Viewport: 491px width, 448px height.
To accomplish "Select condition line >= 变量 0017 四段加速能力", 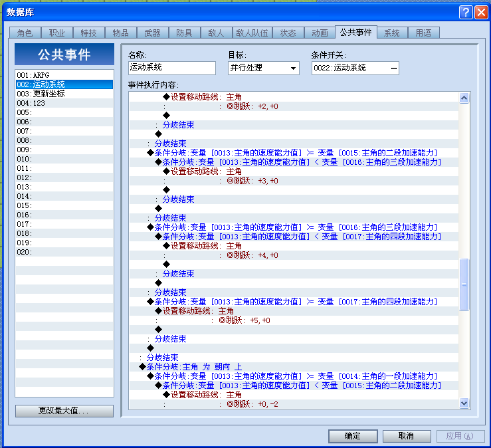I will pyautogui.click(x=294, y=302).
